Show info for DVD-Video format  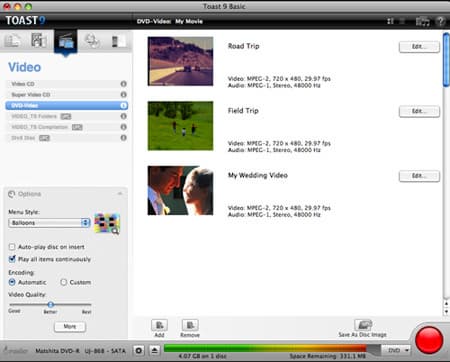(x=123, y=106)
